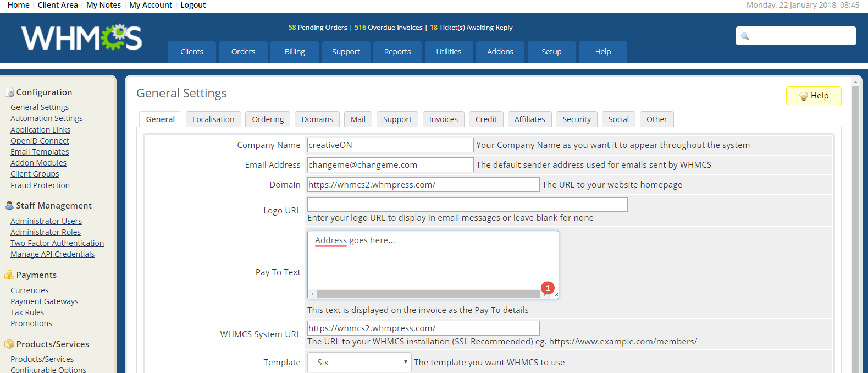Click the Company Name input field

pos(390,145)
